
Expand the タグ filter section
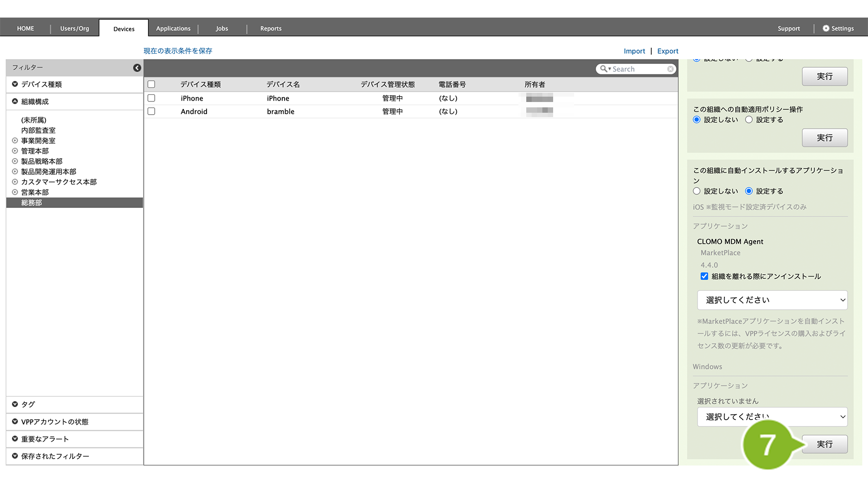(x=15, y=405)
